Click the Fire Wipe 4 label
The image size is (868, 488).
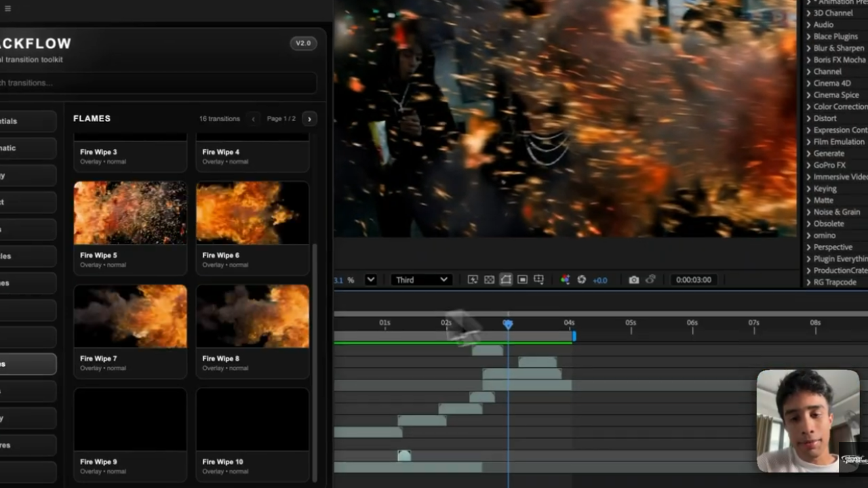tap(220, 152)
